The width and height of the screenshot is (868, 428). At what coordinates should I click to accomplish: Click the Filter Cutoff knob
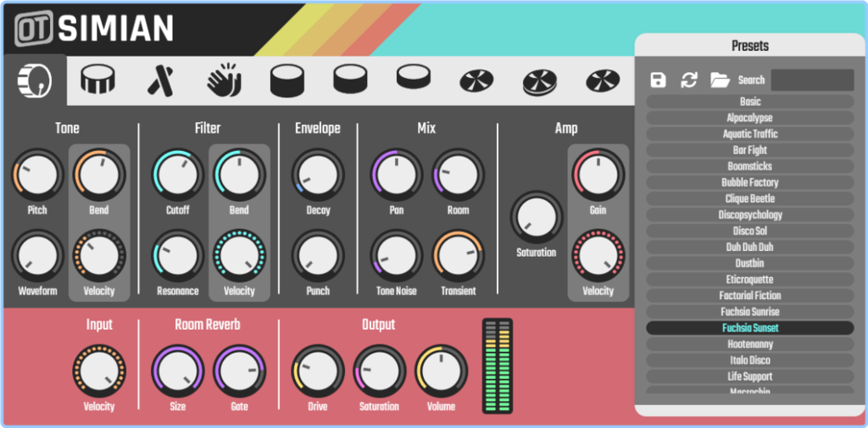coord(178,175)
